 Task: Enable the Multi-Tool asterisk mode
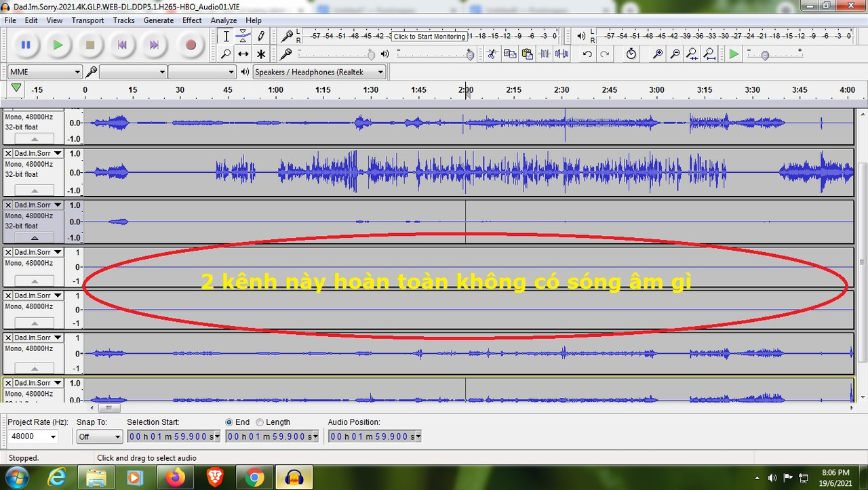(x=260, y=54)
